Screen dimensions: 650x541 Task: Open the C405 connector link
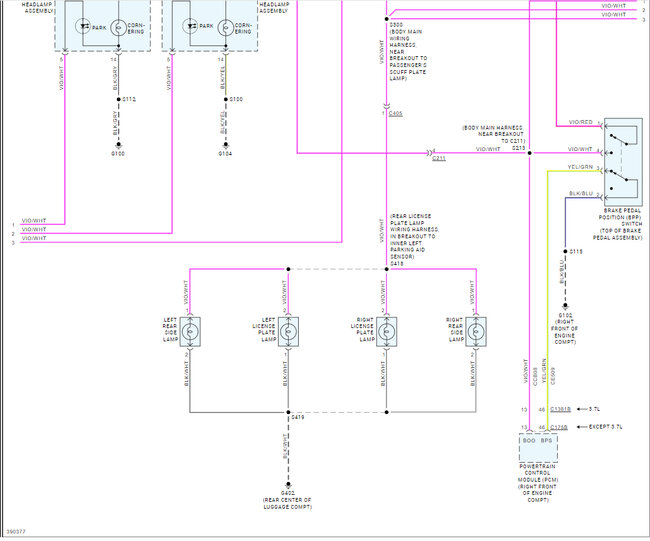click(x=395, y=113)
